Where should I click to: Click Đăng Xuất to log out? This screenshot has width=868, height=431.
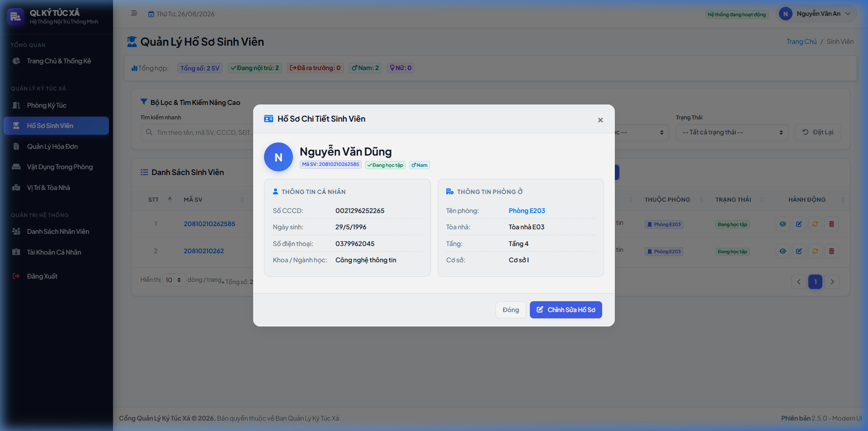click(x=57, y=276)
